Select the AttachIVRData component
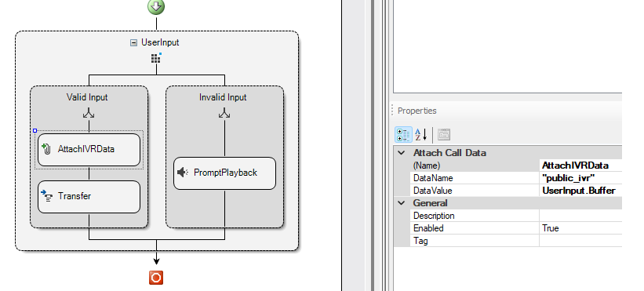Screen dimensions: 644x291 click(x=89, y=149)
